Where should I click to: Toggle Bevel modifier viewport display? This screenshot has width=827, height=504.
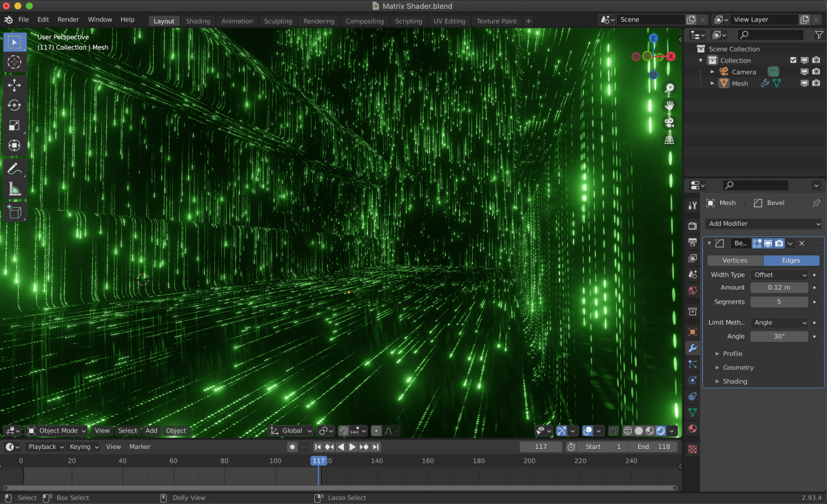click(x=768, y=243)
